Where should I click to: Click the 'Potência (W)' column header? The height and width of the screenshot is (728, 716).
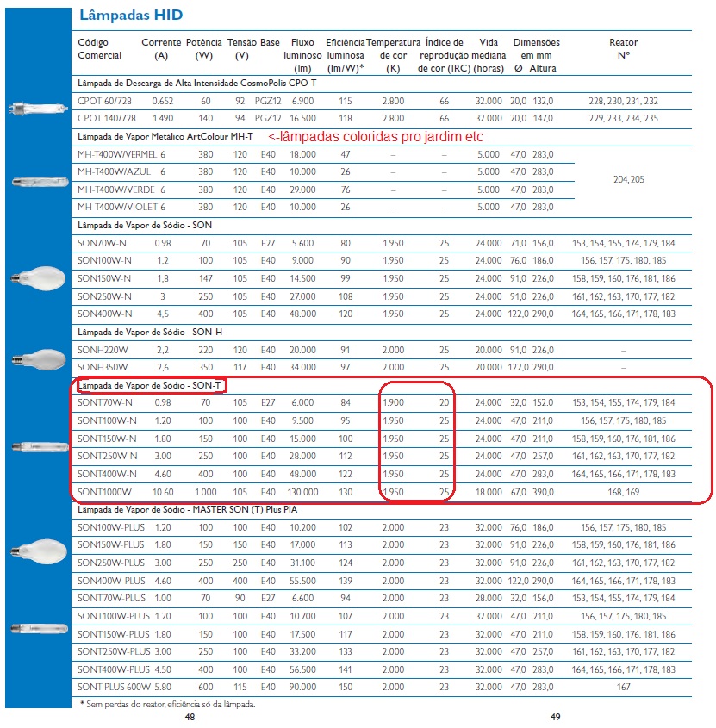click(204, 49)
